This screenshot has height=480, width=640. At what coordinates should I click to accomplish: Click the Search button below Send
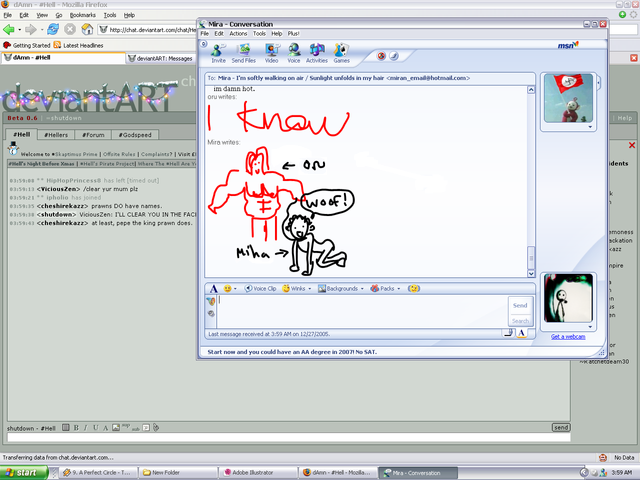click(x=520, y=321)
